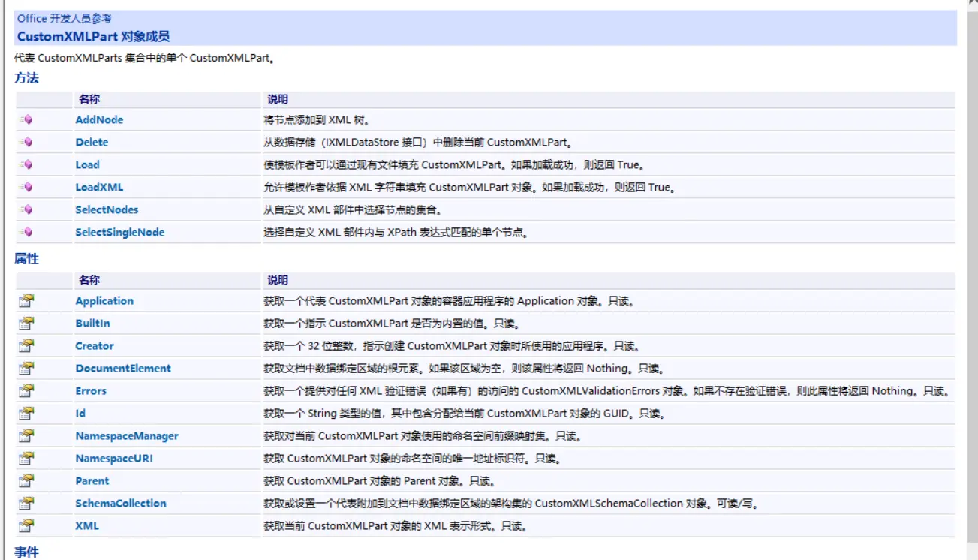The image size is (978, 560).
Task: Click description '将节点添加到 XML 树。'
Action: click(316, 120)
